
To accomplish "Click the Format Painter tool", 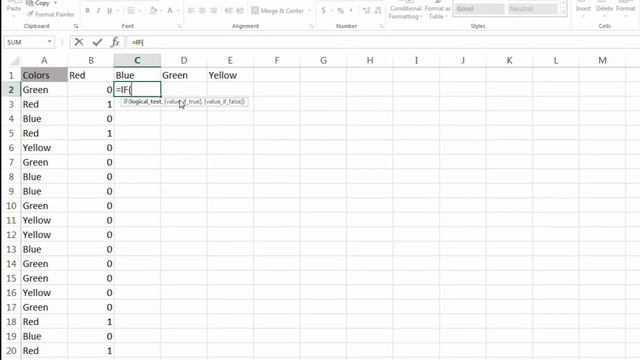I will [x=51, y=14].
